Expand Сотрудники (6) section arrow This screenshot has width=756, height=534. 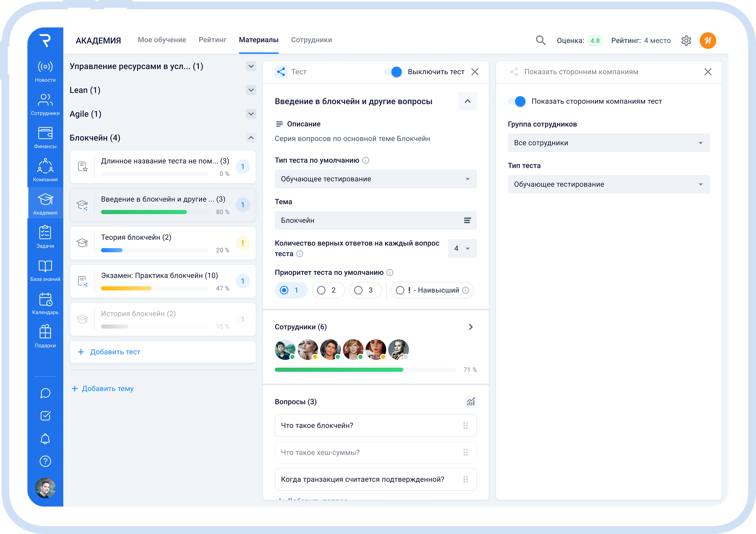click(471, 327)
